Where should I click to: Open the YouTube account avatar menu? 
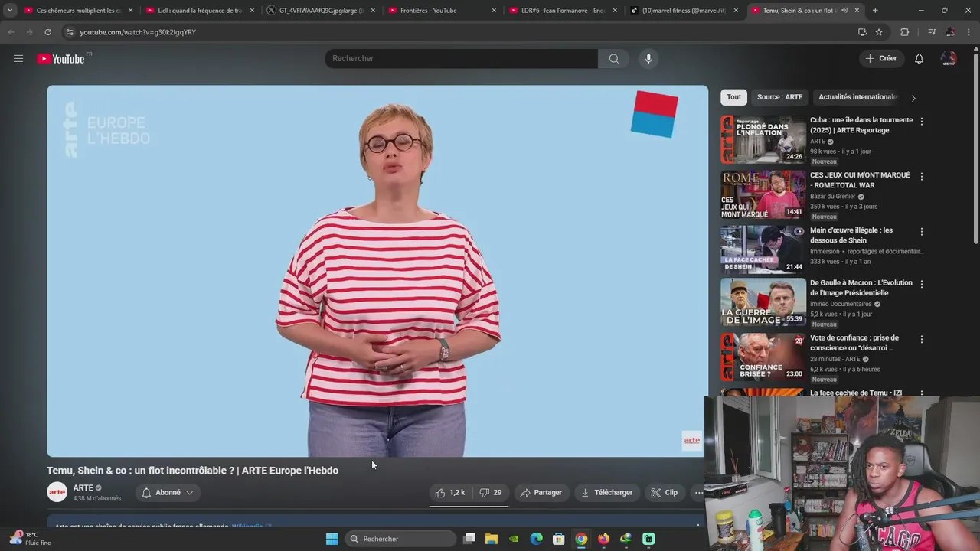(949, 58)
